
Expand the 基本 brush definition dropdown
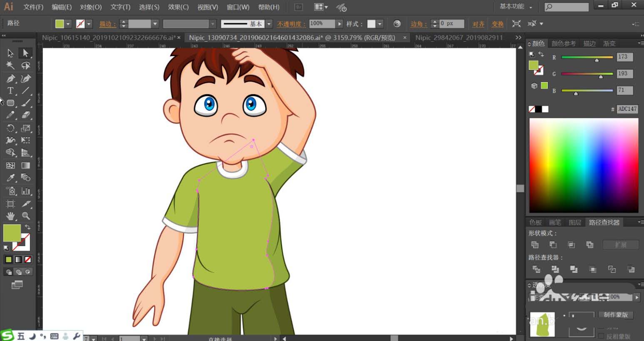269,24
